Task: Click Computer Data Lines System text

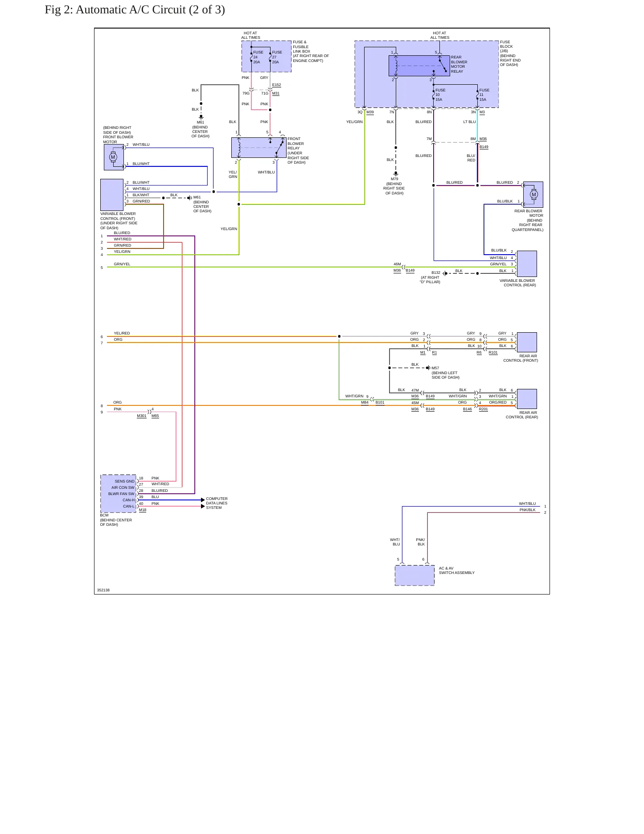Action: (x=217, y=503)
